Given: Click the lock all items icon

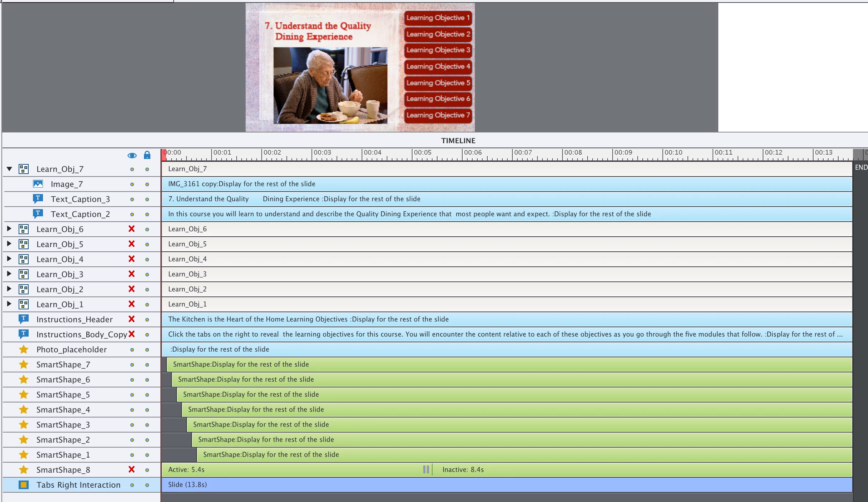Looking at the screenshot, I should 147,155.
